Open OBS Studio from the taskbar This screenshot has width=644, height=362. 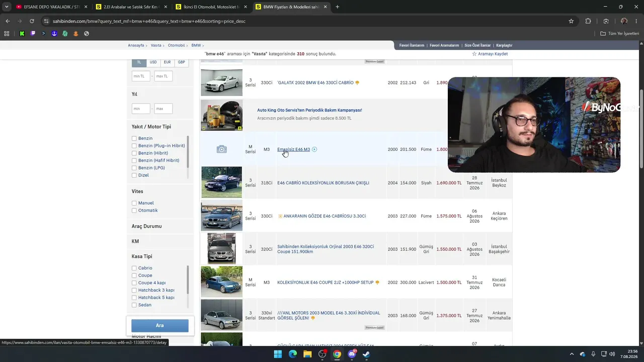323,354
